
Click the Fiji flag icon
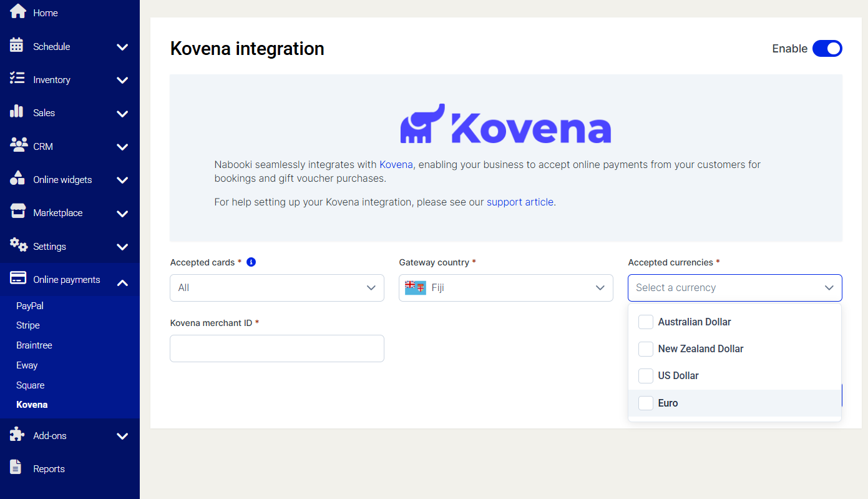(x=415, y=288)
